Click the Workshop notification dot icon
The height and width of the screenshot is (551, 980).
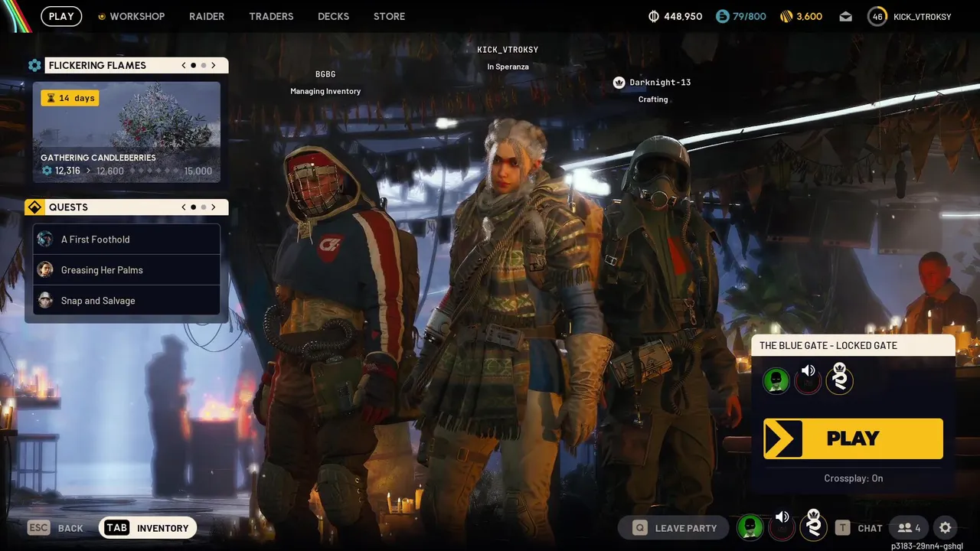pyautogui.click(x=102, y=17)
